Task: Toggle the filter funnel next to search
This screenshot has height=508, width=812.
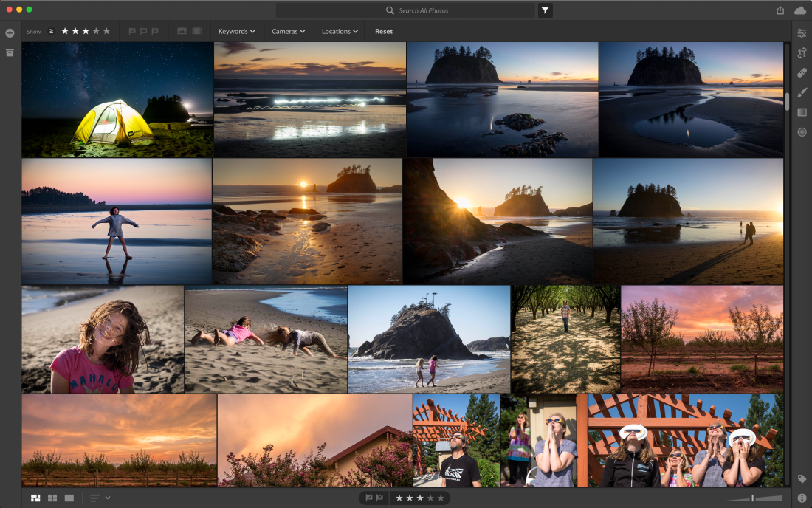Action: pos(545,10)
